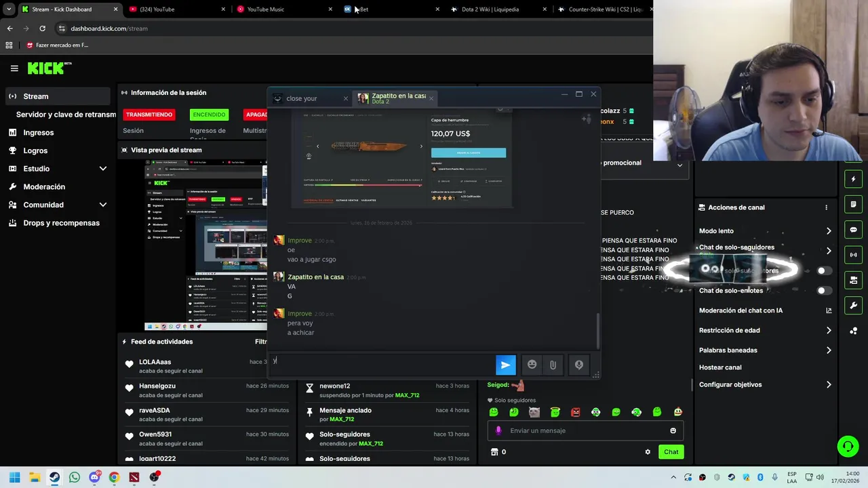Expand Configurar objetivos options
This screenshot has height=488, width=868.
pos(829,385)
